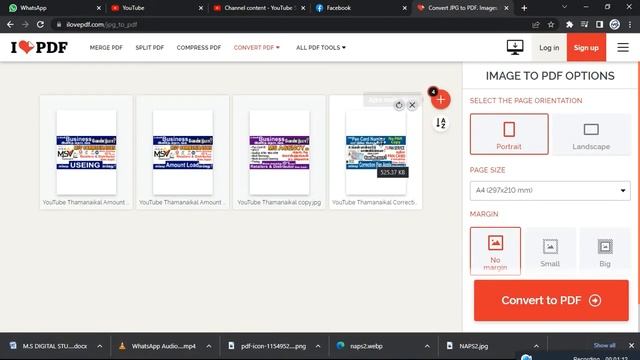640x360 pixels.
Task: Share this page from the address bar
Action: [536, 24]
